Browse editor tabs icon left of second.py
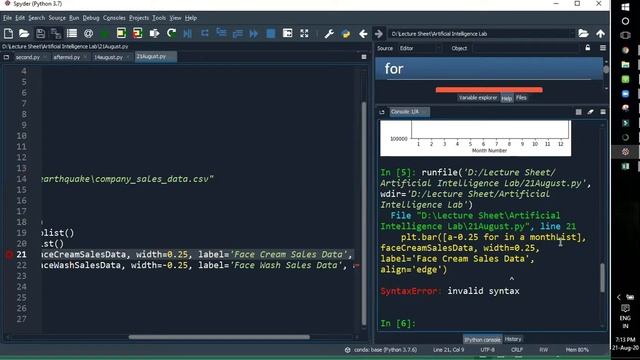Screen dimensions: 640x360 click(6, 57)
